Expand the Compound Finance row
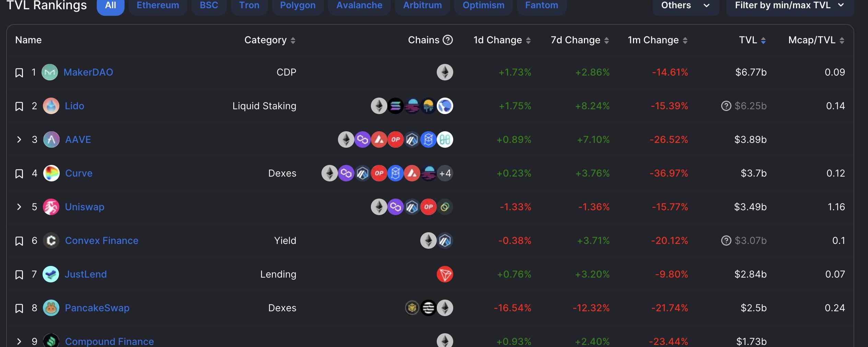Viewport: 868px width, 347px height. [19, 342]
